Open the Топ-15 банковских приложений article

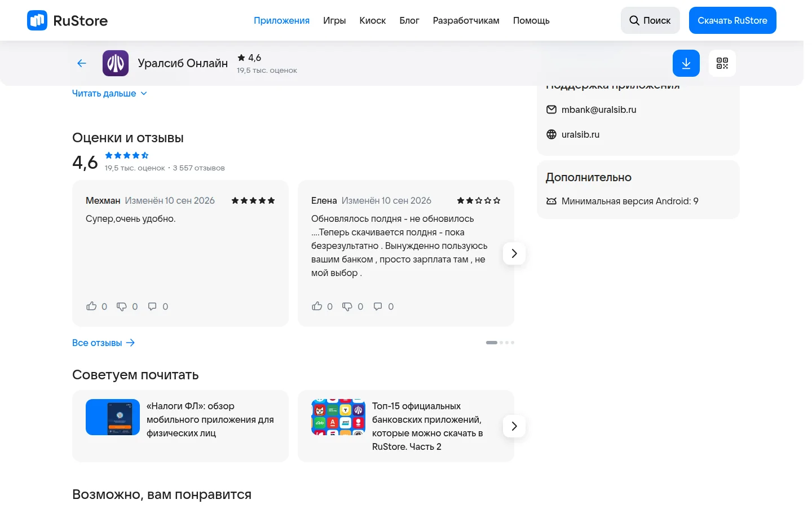[428, 426]
